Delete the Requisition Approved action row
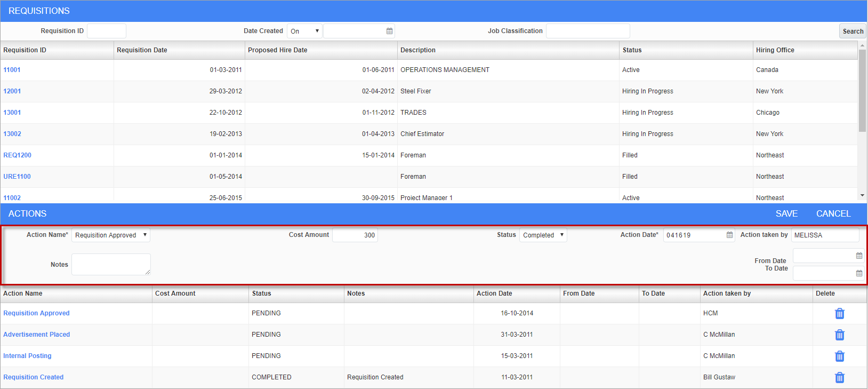 coord(839,314)
